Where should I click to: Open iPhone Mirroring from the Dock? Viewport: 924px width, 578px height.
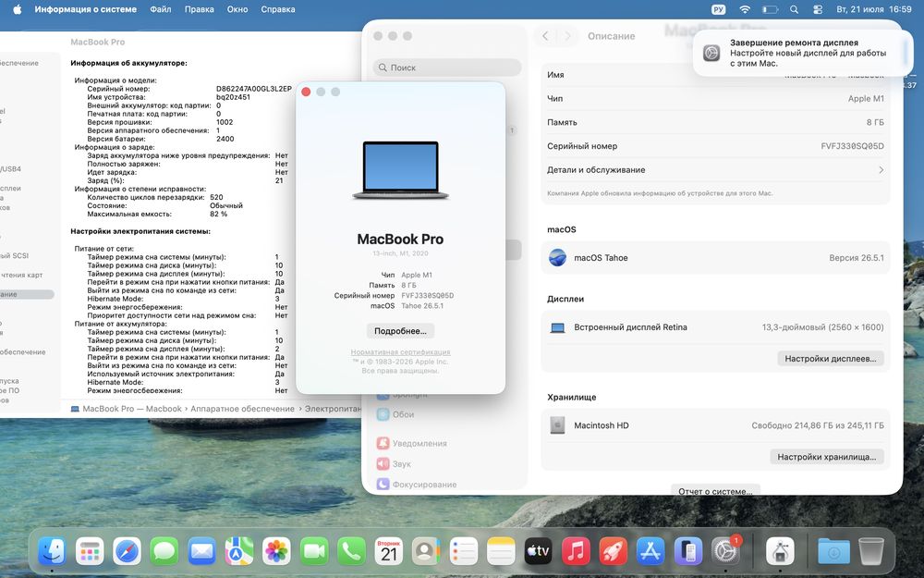tap(687, 551)
